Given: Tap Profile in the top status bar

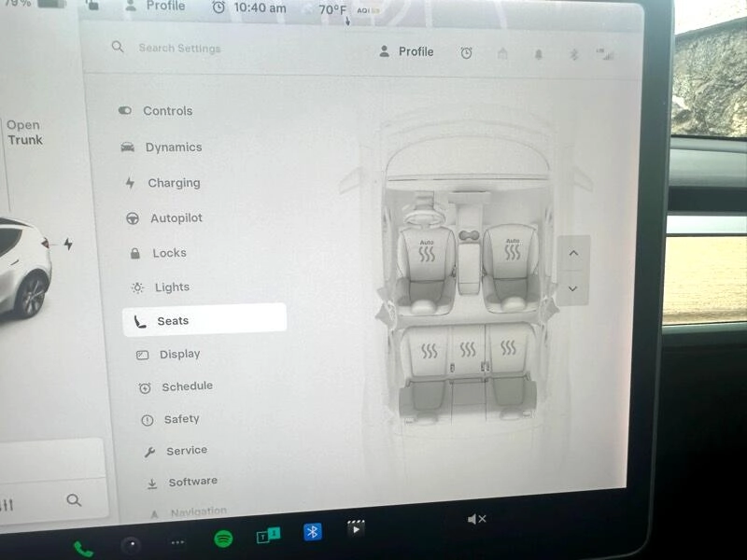Looking at the screenshot, I should tap(154, 6).
